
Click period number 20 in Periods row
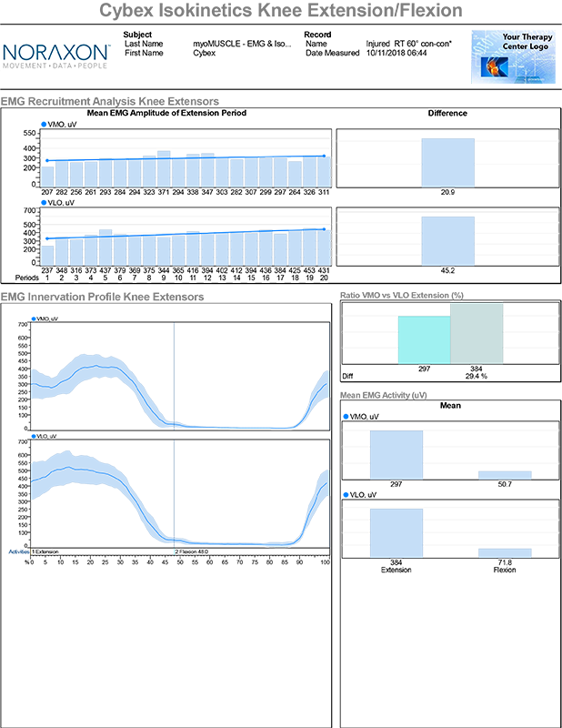pos(324,278)
